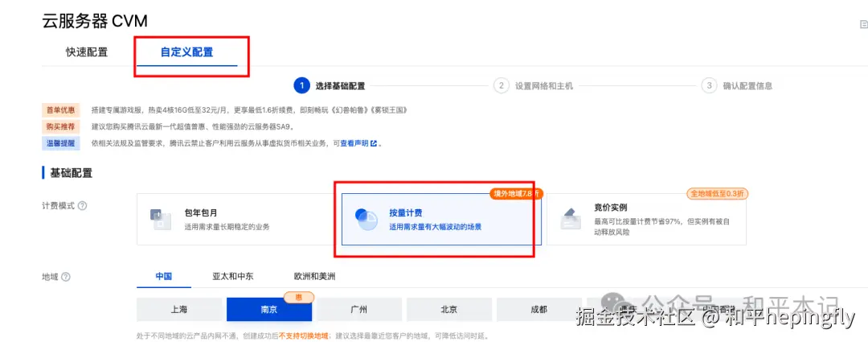Screen dimensions: 868x342
Task: Click the help icon next to 计费模式
Action: tap(82, 206)
